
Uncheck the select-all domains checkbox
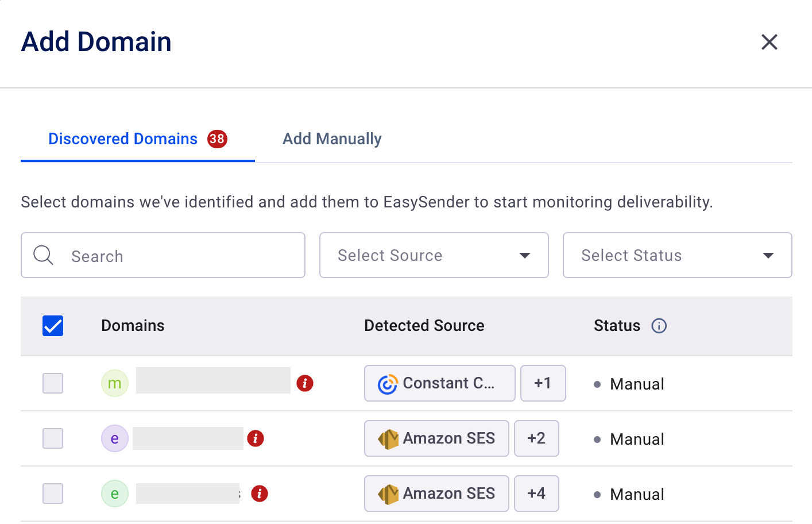[53, 326]
